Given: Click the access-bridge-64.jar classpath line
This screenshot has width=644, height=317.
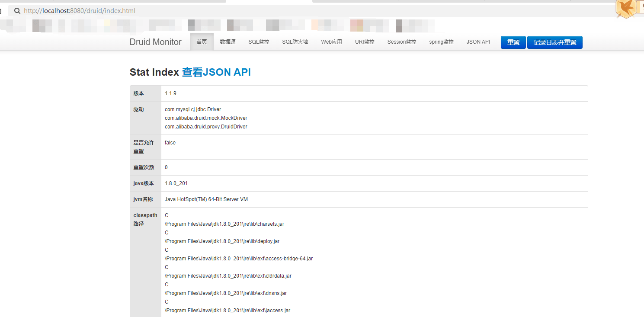Looking at the screenshot, I should (x=239, y=259).
